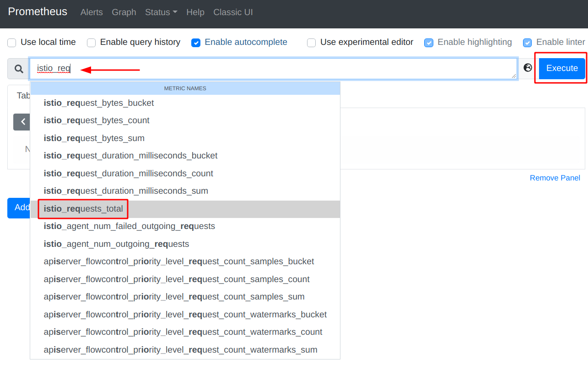Screen dimensions: 588x392
Task: Toggle Use experimental editor checkbox
Action: coord(312,43)
